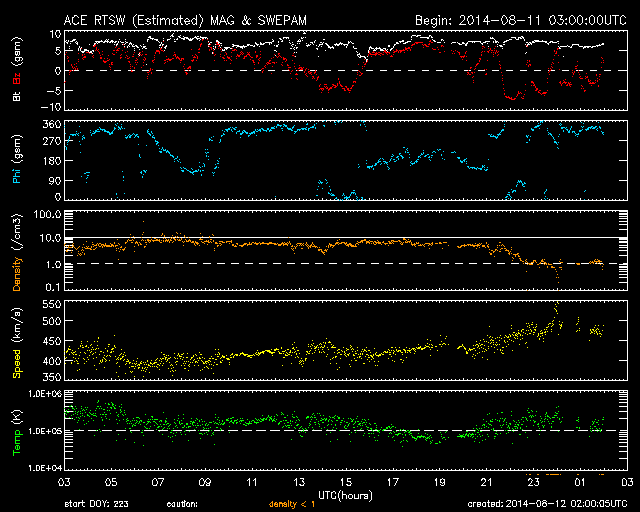Click the created 2014-08-12 timestamp
The image size is (640, 512).
click(547, 503)
